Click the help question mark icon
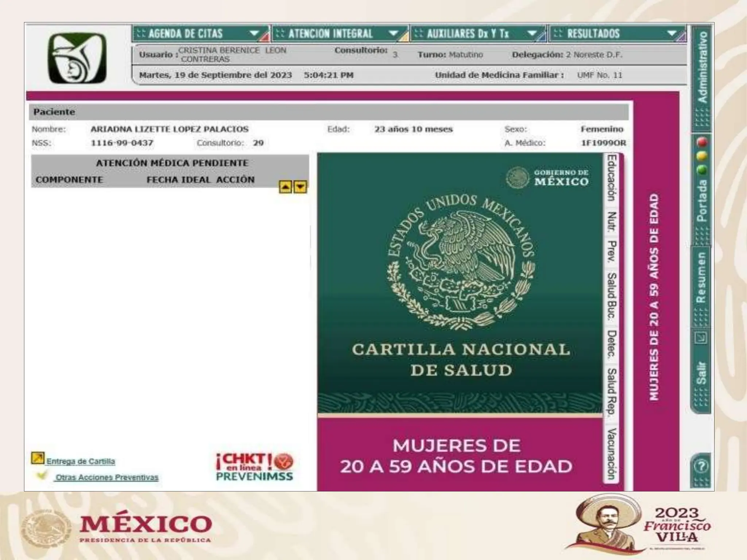This screenshot has height=560, width=747. pyautogui.click(x=702, y=466)
